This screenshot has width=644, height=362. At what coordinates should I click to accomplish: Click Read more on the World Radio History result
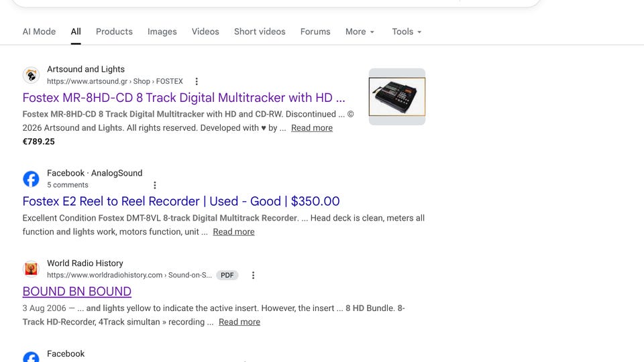click(x=239, y=322)
